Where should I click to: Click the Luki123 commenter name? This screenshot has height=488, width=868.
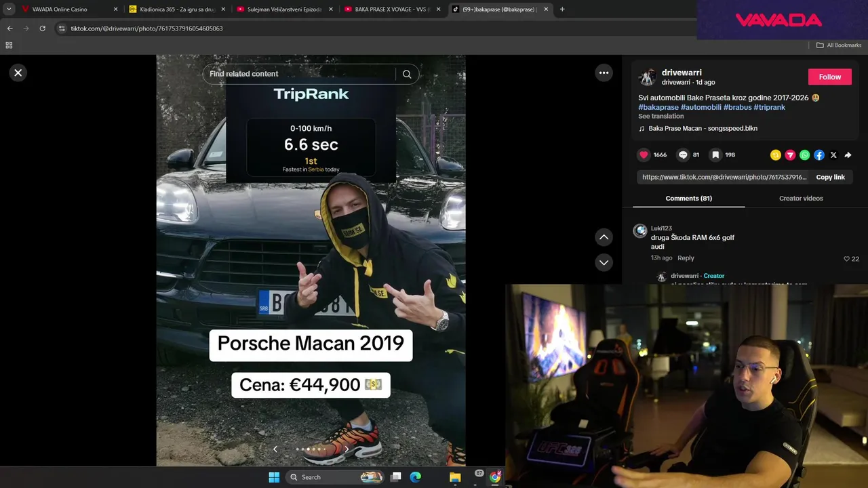(661, 228)
